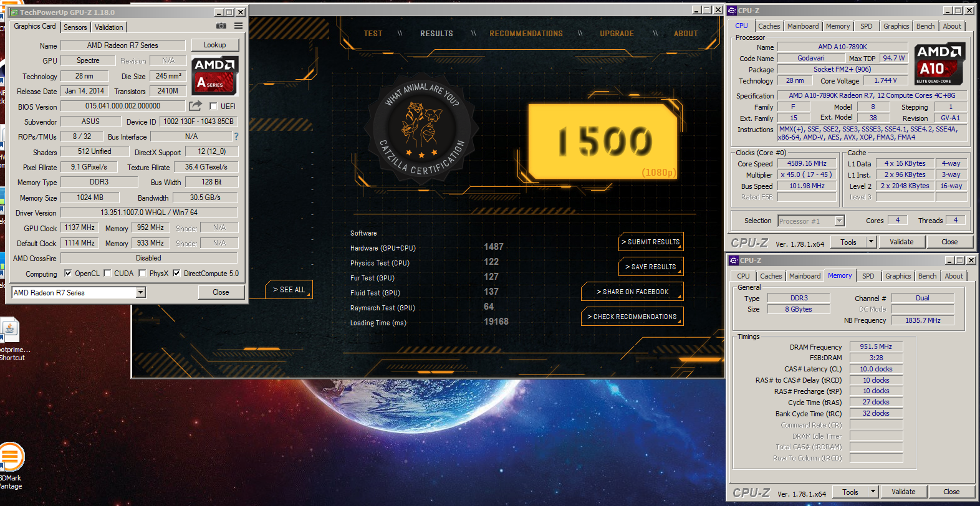This screenshot has width=980, height=506.
Task: Click the DRAM Frequency value 951.5 MHz
Action: coord(876,346)
